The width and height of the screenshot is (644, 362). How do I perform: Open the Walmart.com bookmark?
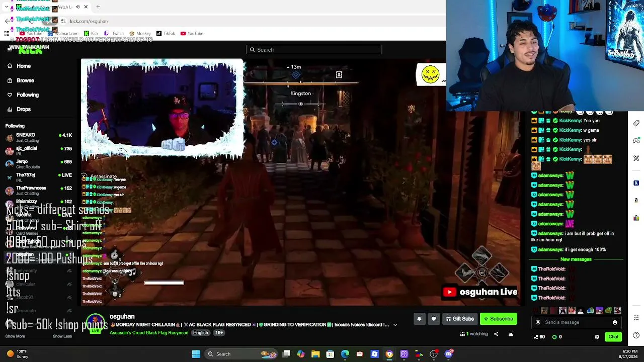(63, 34)
